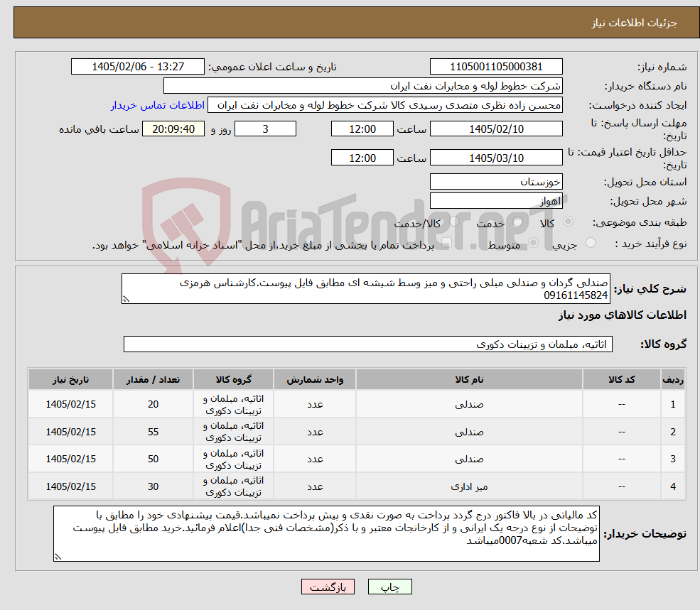Select the خدمت radio button
Screen dimensions: 700x610
coord(517,222)
